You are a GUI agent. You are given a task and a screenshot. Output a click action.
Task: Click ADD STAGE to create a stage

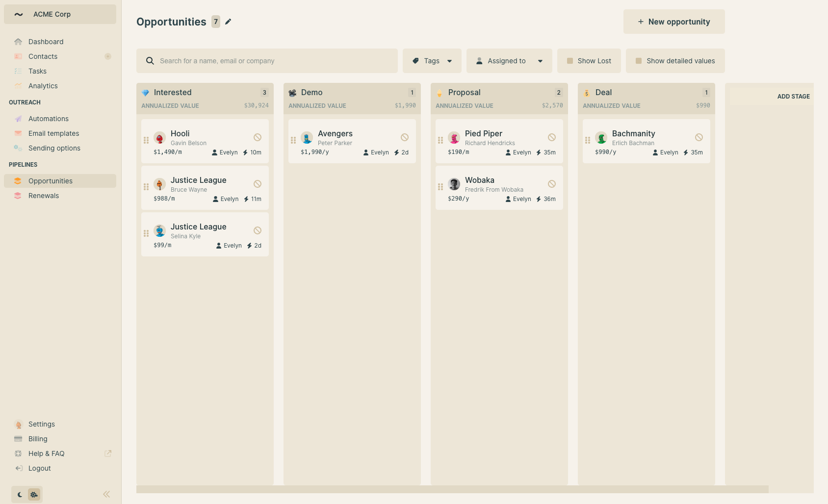793,97
